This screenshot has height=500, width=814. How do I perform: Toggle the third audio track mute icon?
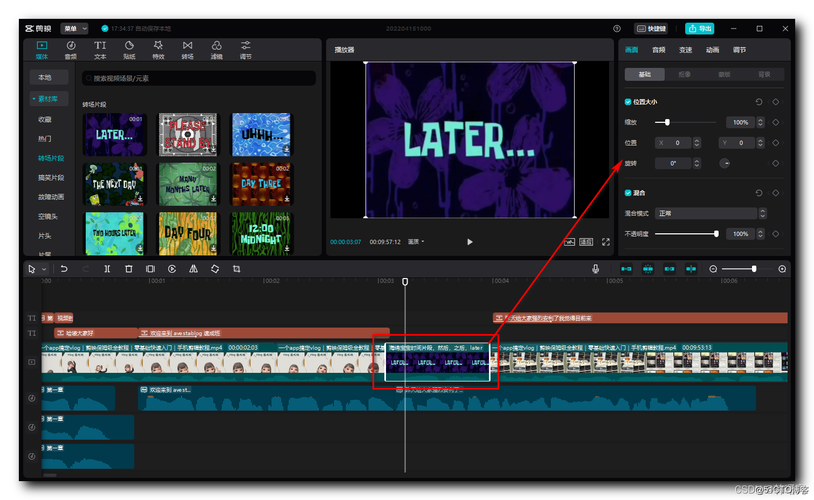[32, 456]
